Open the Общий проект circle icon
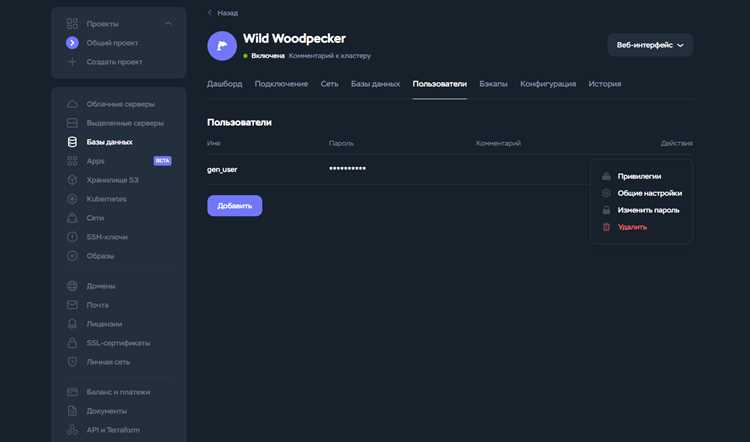750x442 pixels. point(72,43)
